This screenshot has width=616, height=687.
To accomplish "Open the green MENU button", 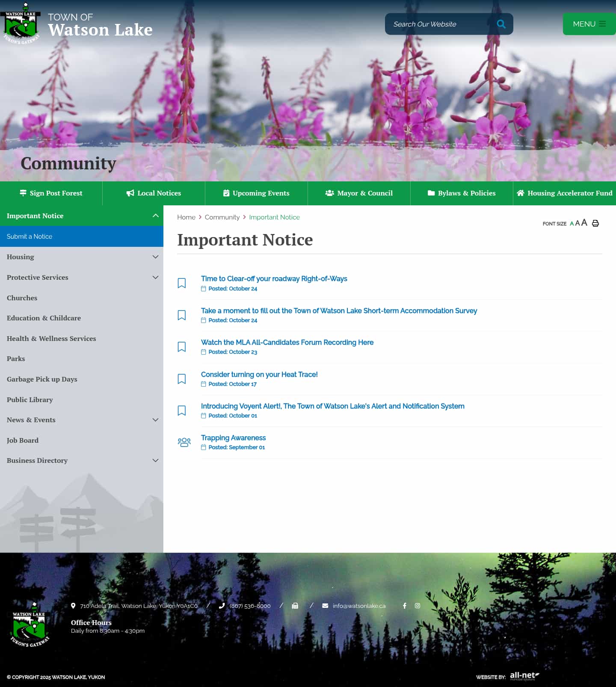I will [589, 24].
